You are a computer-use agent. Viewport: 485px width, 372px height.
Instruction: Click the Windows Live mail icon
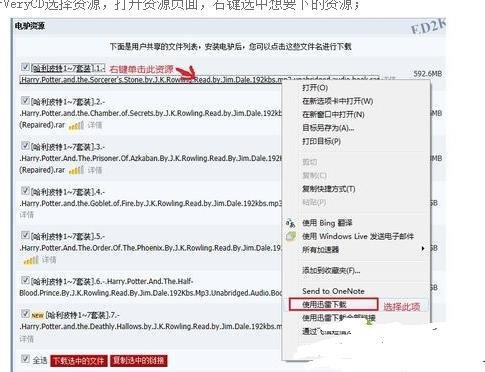291,236
